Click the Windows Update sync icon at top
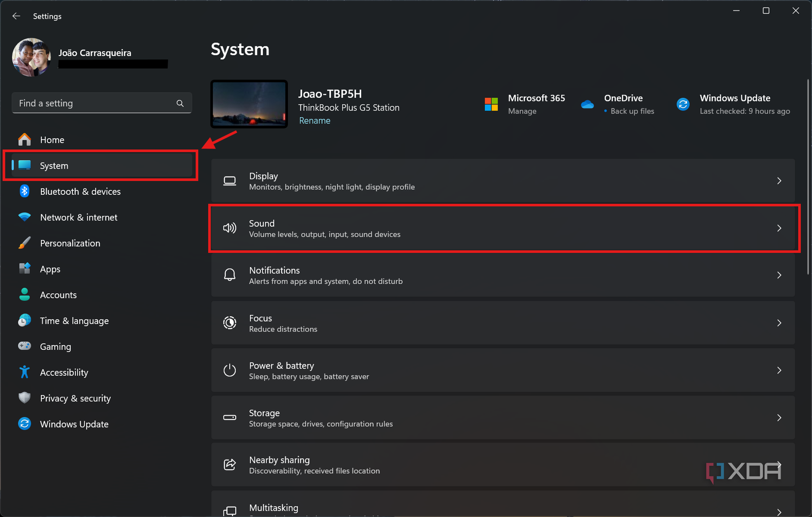 683,104
